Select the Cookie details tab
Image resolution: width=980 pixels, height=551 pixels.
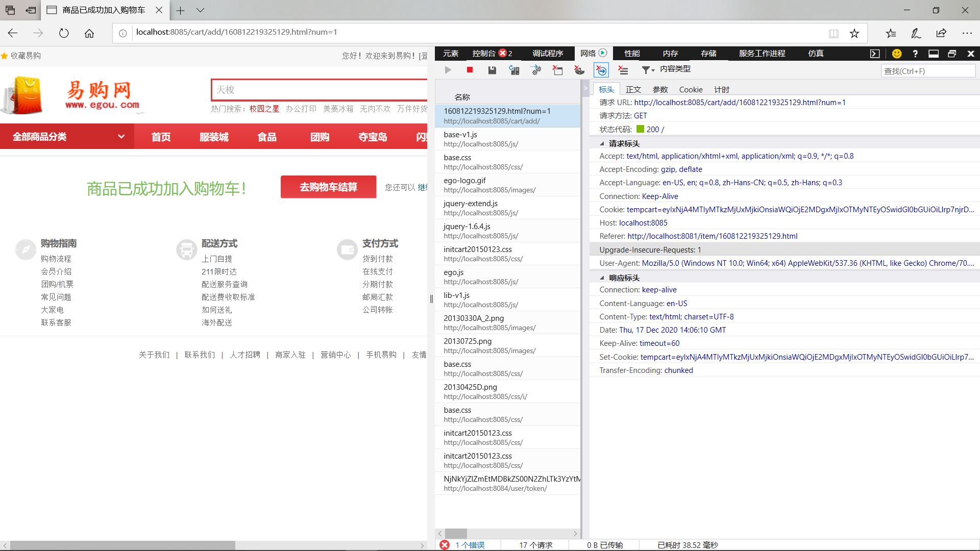pos(691,90)
